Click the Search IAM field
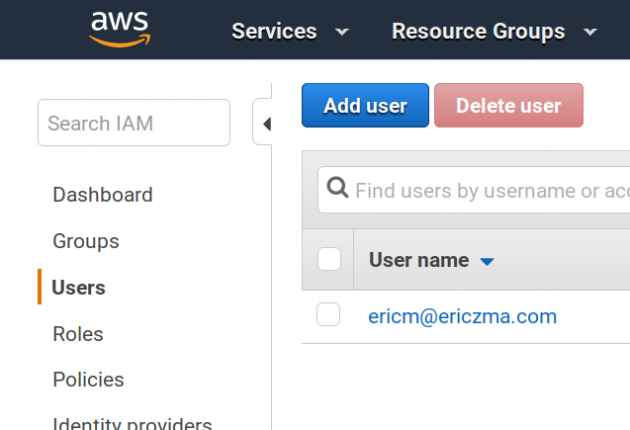Image resolution: width=630 pixels, height=430 pixels. [x=133, y=123]
